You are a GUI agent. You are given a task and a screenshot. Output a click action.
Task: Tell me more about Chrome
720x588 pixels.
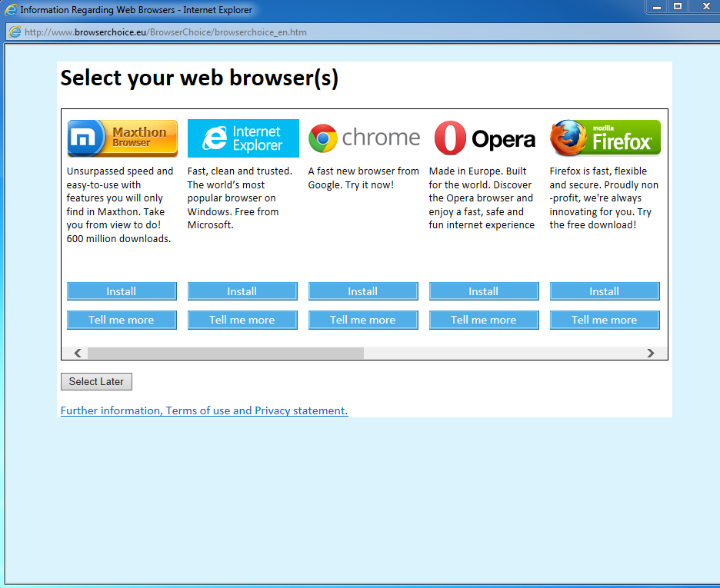click(x=363, y=320)
